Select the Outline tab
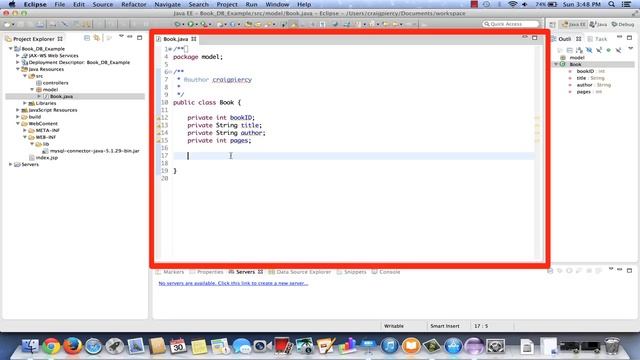Viewport: 640px width, 360px height. [x=567, y=39]
